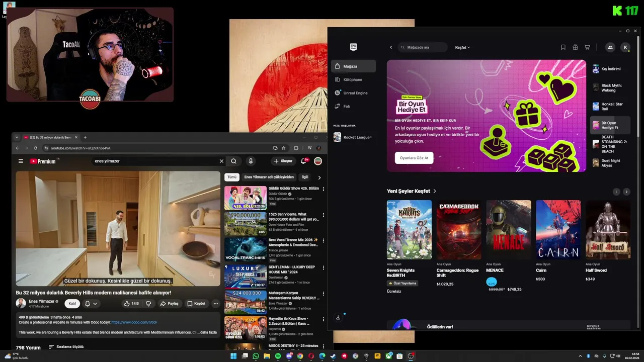
Task: Click the YouTube Premium logo
Action: coord(43,161)
